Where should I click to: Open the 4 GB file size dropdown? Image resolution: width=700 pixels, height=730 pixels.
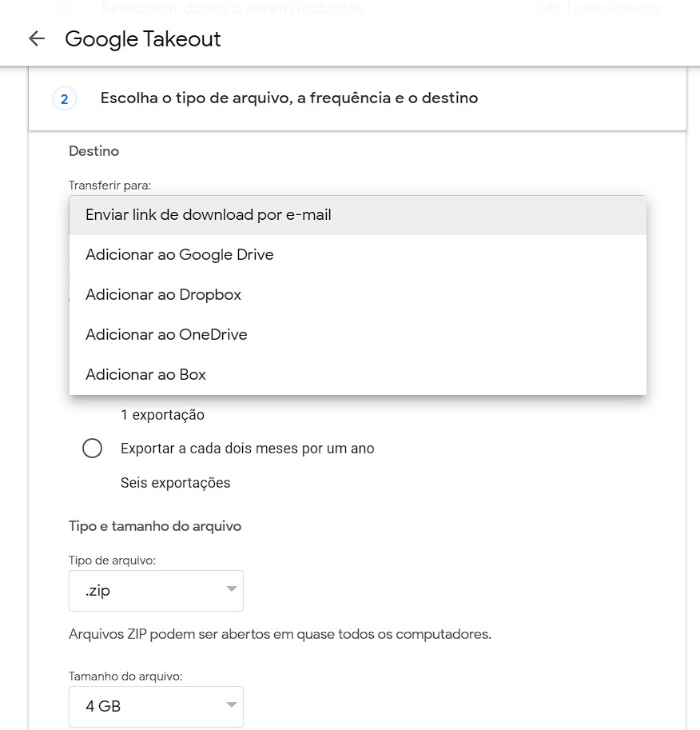point(156,706)
